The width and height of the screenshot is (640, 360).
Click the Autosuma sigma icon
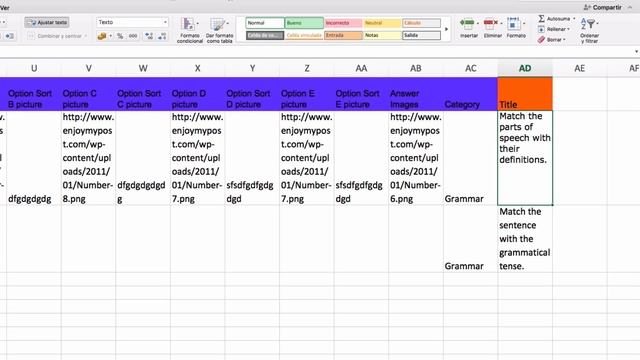pos(541,18)
